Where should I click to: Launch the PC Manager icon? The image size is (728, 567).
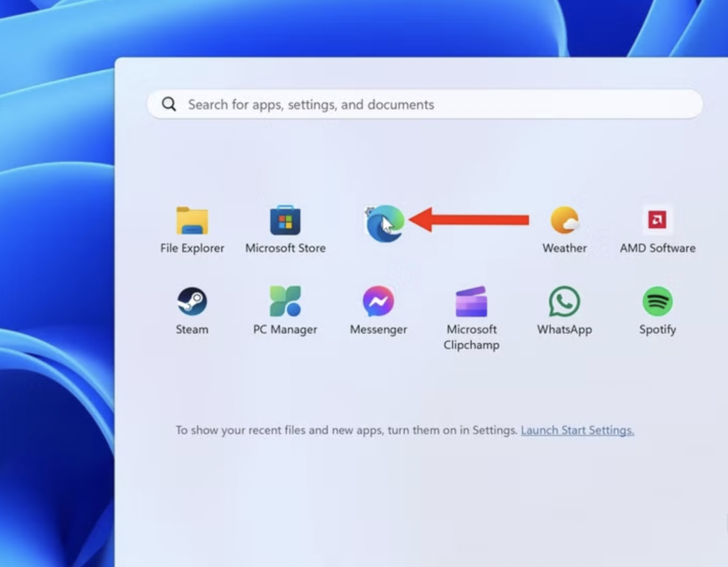tap(285, 302)
